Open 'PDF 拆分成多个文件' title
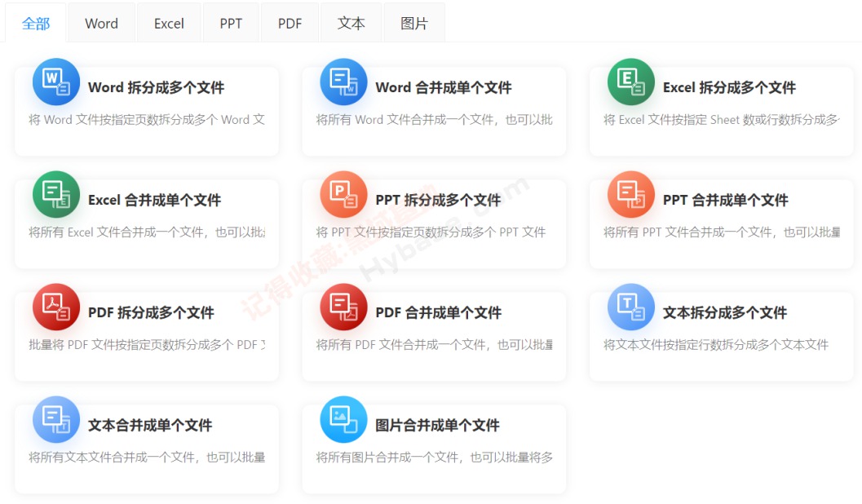The image size is (862, 504). 151,312
